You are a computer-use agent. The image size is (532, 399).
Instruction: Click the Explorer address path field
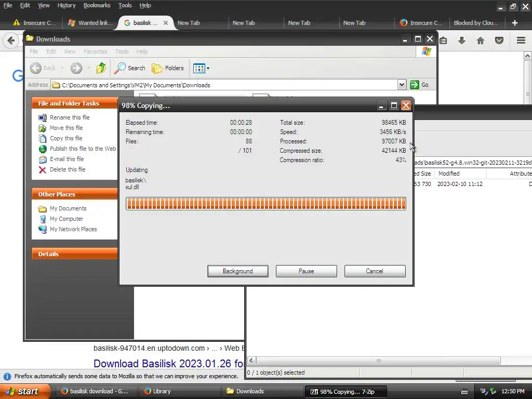[x=224, y=85]
